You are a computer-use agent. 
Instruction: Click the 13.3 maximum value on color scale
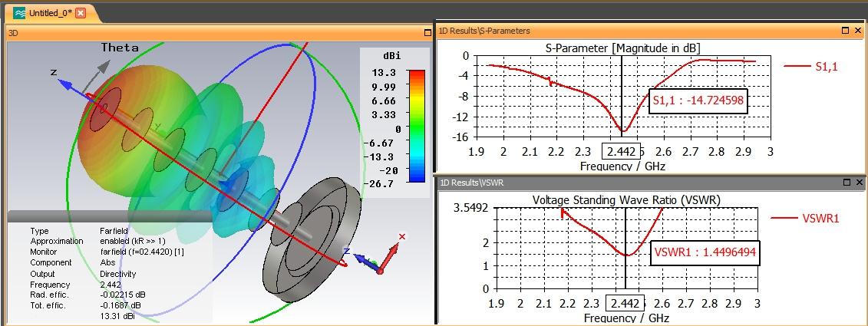tap(384, 73)
